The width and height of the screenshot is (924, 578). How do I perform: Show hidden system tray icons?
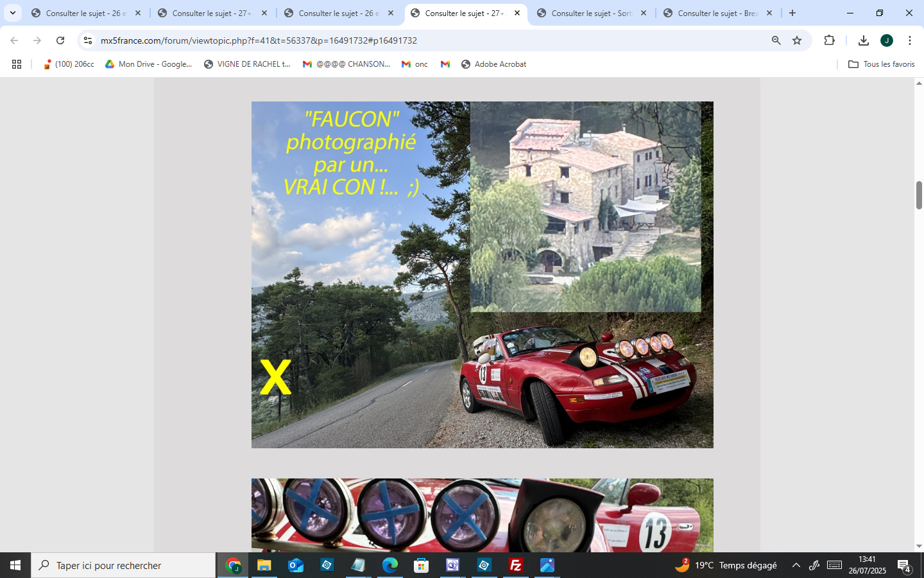796,565
